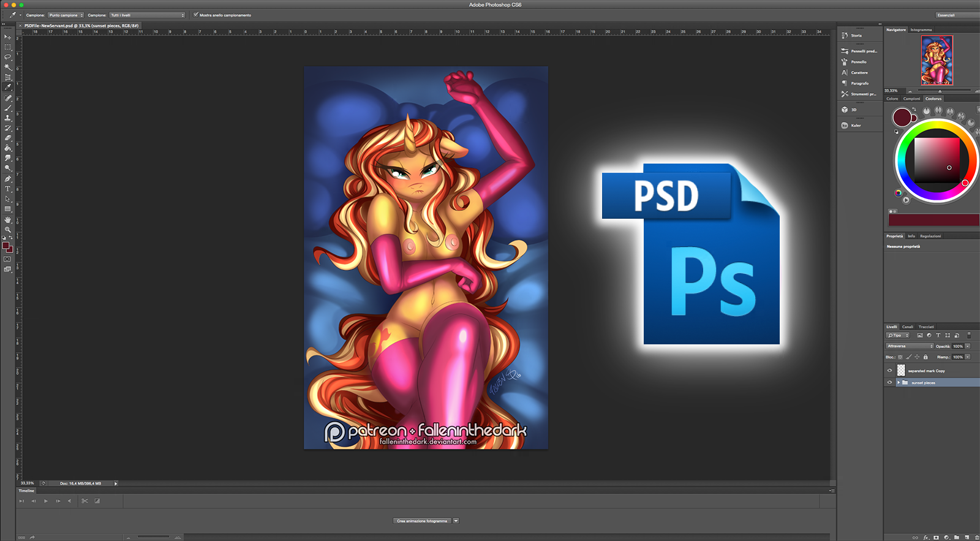
Task: Select the Smudge tool
Action: (x=7, y=158)
